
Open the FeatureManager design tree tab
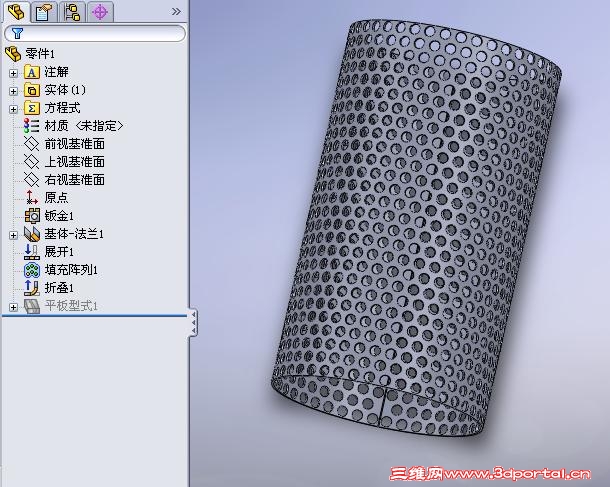16,12
